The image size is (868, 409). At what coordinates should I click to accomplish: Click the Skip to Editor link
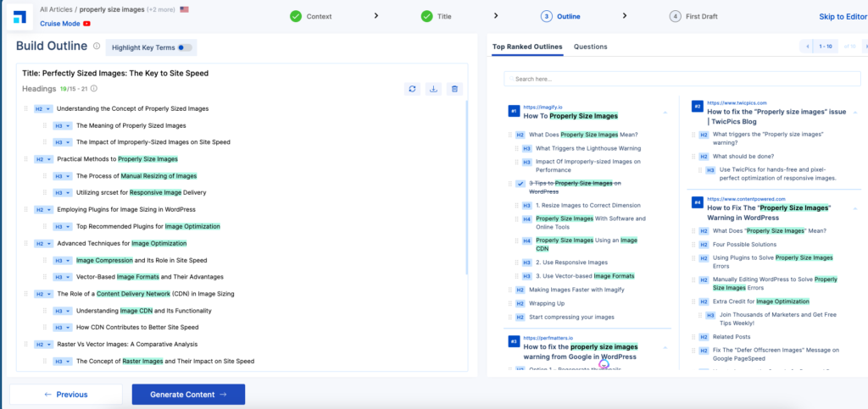click(842, 16)
